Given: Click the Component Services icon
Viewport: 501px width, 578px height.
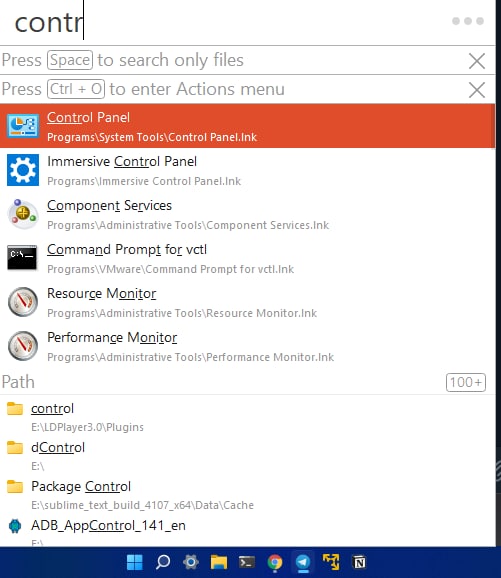Looking at the screenshot, I should (x=23, y=214).
